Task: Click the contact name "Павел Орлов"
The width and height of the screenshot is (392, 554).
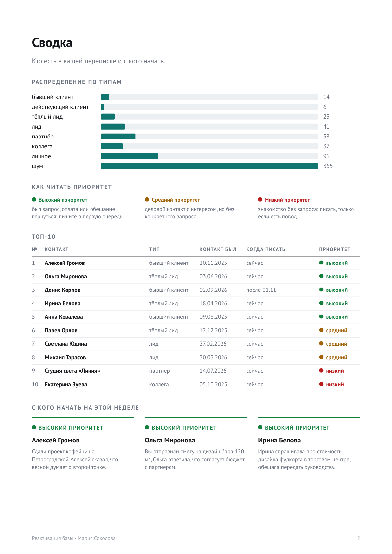Action: pyautogui.click(x=61, y=331)
